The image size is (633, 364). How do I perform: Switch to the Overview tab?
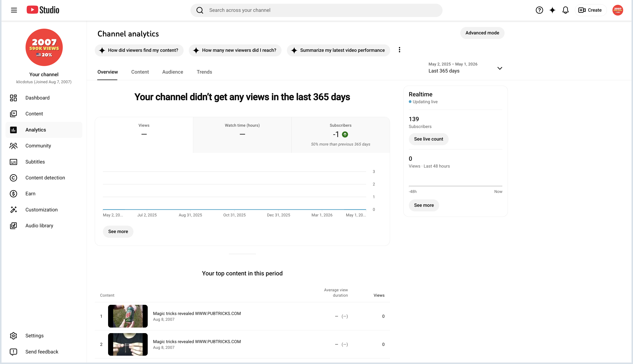[108, 72]
